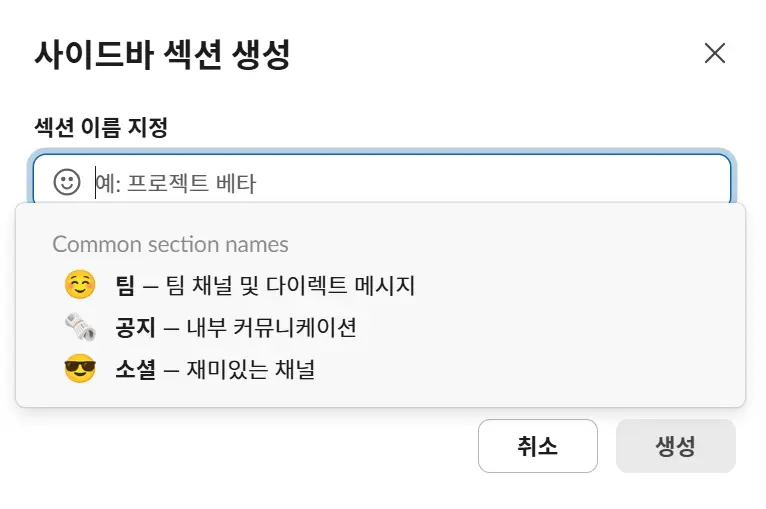The height and width of the screenshot is (509, 766).
Task: Click the newspaper emoji next to 공지
Action: (x=79, y=327)
